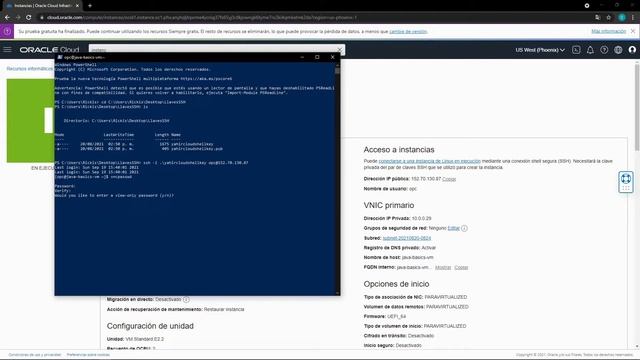Open the US West (Phoenix) region dropdown
Screen dimensions: 640x360
pyautogui.click(x=540, y=50)
